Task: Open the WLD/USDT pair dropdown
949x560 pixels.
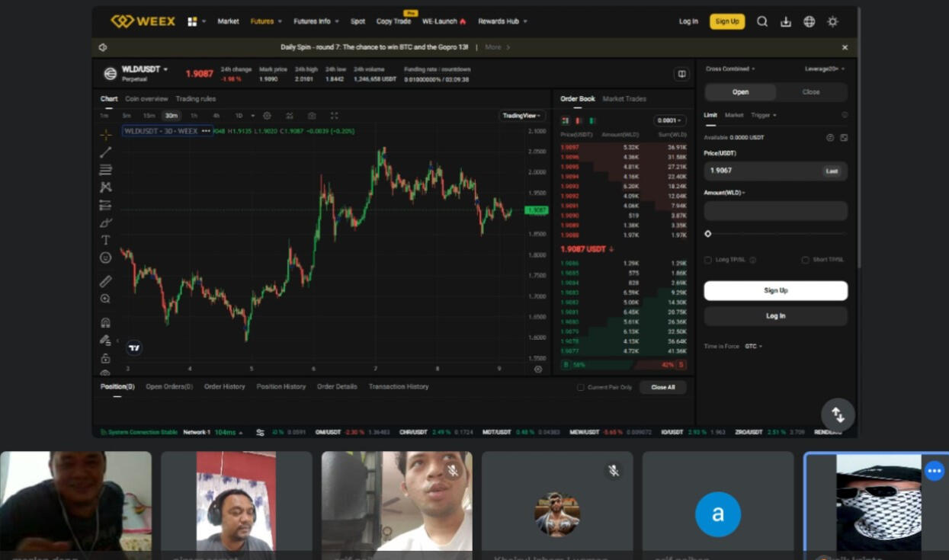Action: (x=145, y=69)
